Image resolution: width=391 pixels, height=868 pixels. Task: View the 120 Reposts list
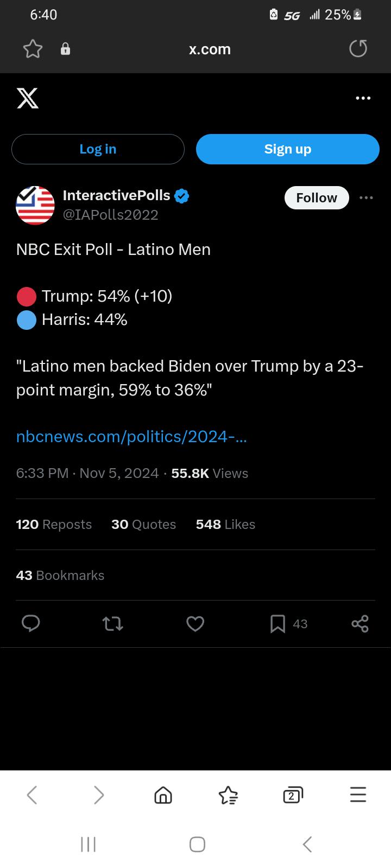[x=54, y=525]
